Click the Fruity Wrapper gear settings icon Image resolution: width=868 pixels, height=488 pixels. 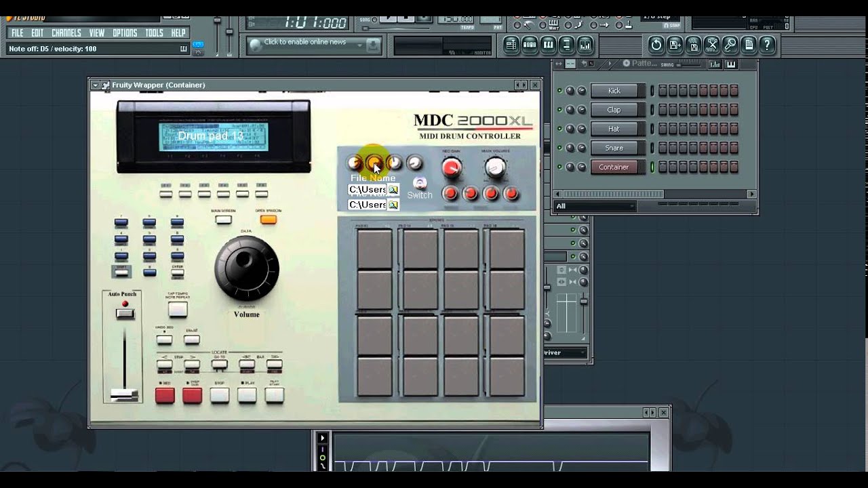coord(105,85)
